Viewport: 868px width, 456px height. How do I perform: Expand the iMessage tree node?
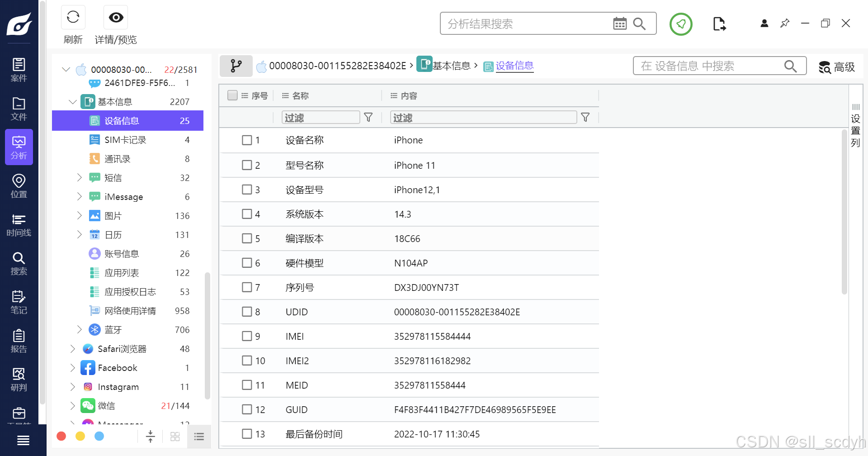click(x=79, y=196)
